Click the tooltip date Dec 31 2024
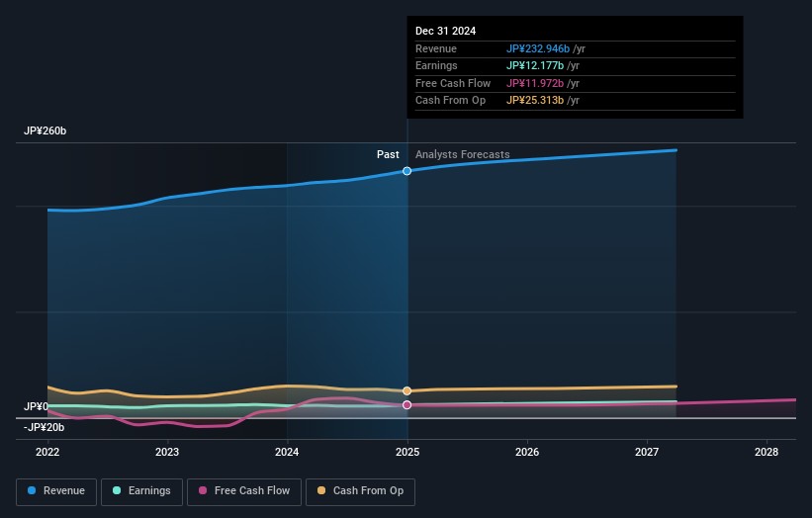The image size is (812, 518). click(445, 31)
